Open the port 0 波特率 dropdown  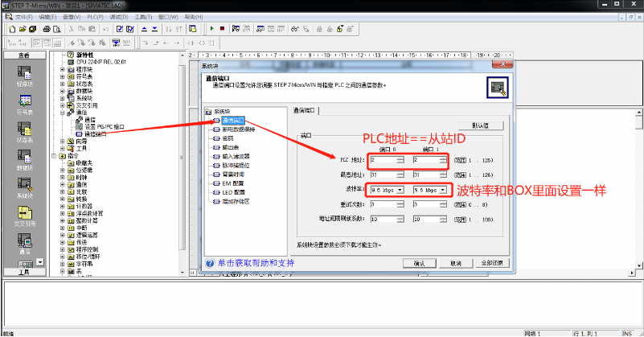coord(401,190)
